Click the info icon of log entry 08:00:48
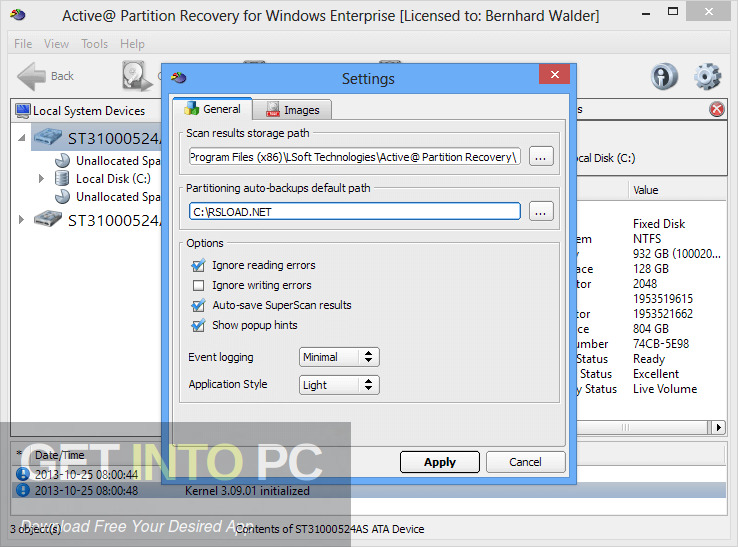 point(22,490)
